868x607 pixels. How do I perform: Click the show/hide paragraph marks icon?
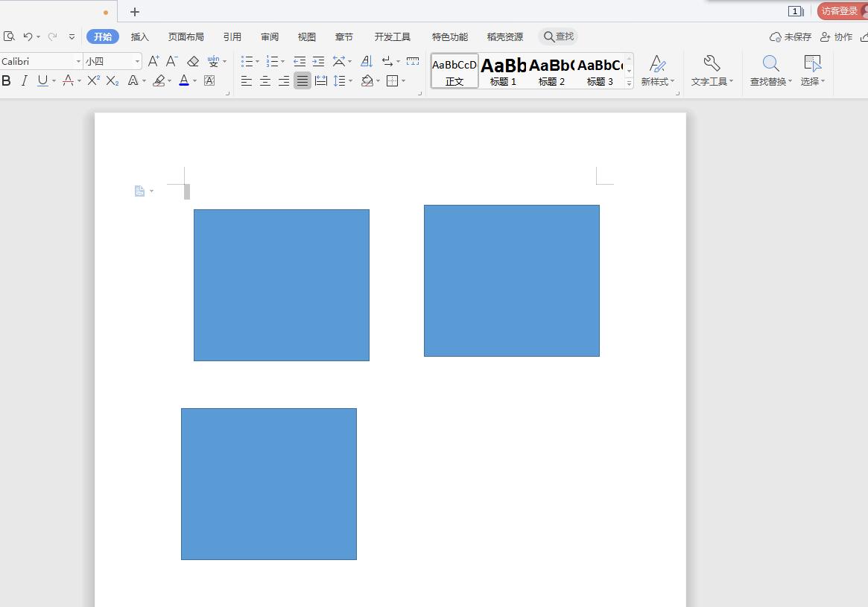tap(387, 61)
